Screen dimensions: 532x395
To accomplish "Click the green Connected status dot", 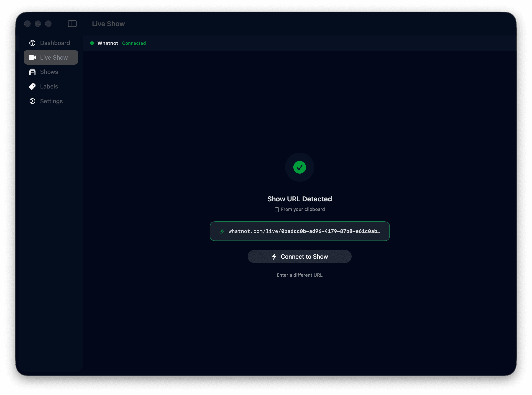I will click(x=92, y=43).
